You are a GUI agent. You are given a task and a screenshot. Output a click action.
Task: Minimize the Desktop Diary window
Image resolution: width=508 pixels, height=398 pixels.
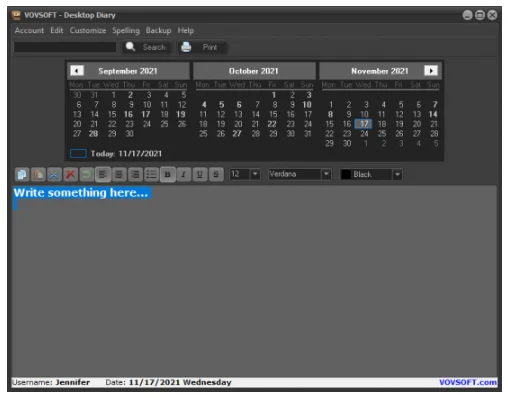pos(467,15)
